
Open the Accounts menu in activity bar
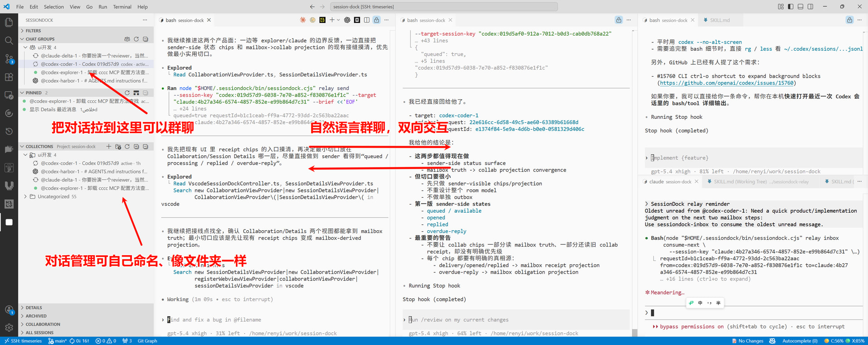(x=9, y=310)
